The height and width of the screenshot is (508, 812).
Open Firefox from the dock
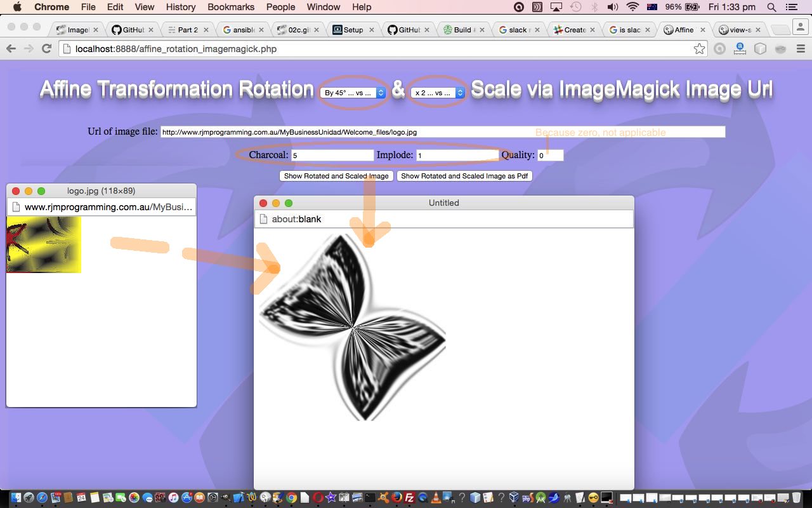click(x=396, y=497)
